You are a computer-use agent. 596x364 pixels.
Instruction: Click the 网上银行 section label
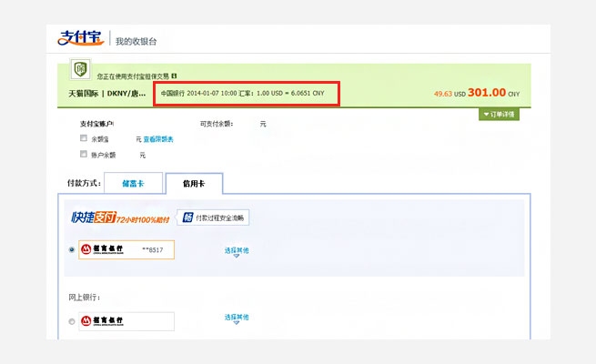[85, 298]
